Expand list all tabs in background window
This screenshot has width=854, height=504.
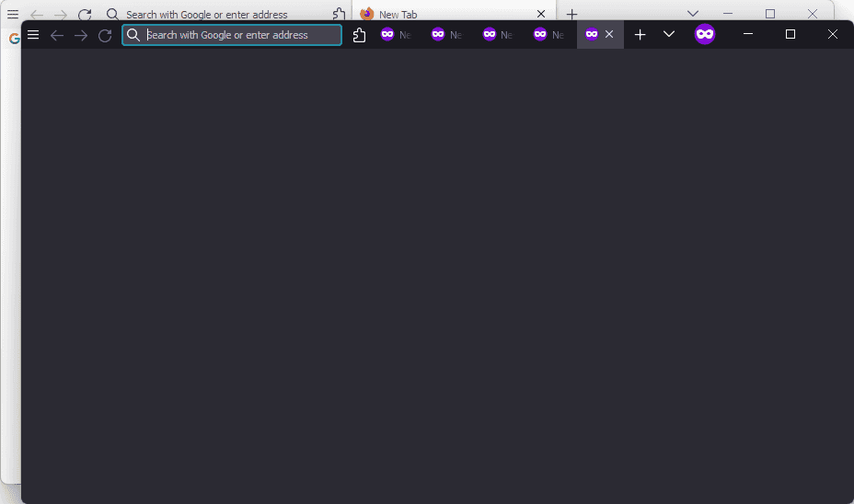pos(693,14)
